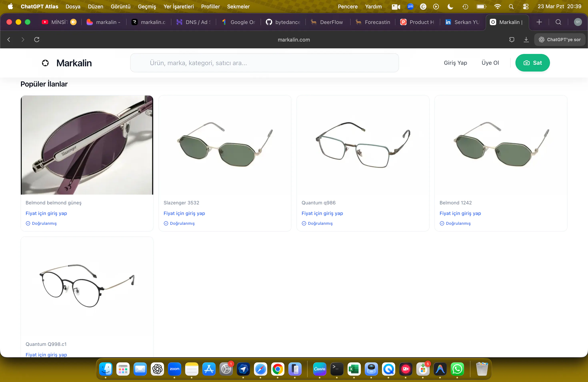Click price login link for Belmond belmond güneş
Image resolution: width=588 pixels, height=382 pixels.
[46, 213]
